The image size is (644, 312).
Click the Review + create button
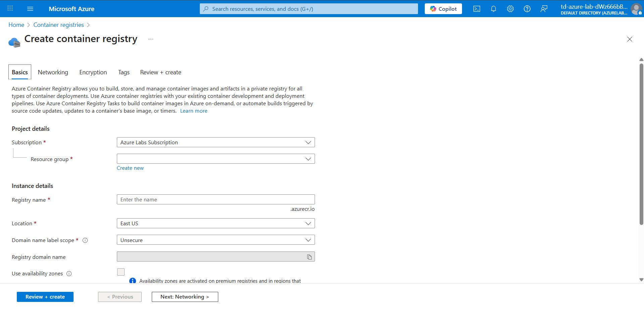pyautogui.click(x=45, y=297)
